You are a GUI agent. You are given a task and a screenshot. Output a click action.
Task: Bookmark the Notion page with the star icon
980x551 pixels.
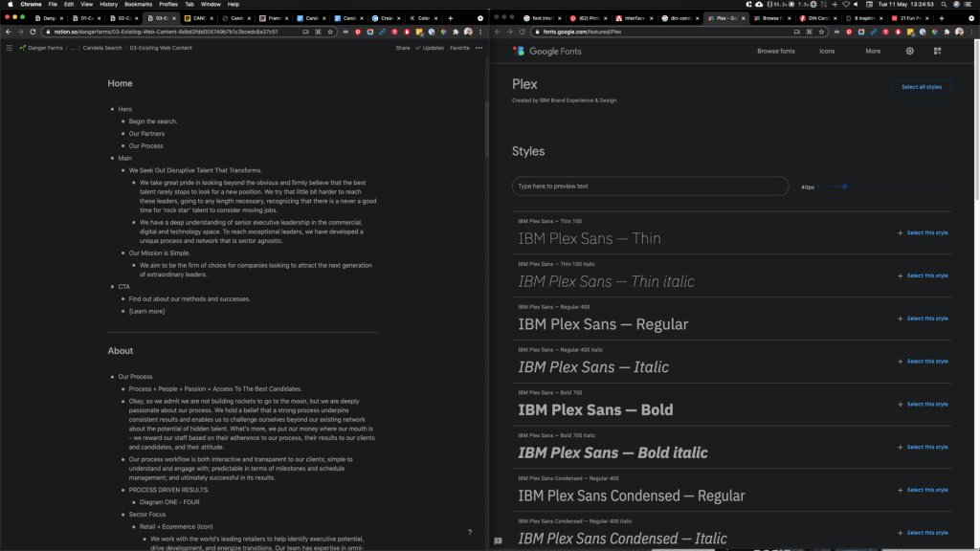coord(330,32)
